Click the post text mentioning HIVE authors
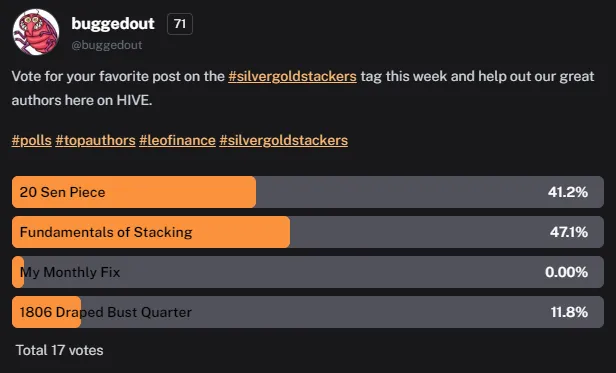616x373 pixels. [303, 88]
